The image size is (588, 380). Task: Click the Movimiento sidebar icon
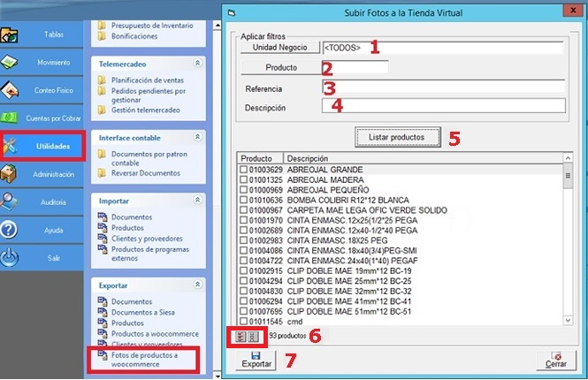pyautogui.click(x=11, y=63)
